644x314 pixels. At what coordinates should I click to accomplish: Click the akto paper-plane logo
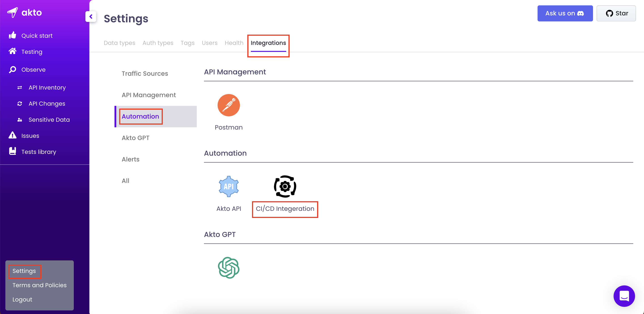(x=13, y=13)
